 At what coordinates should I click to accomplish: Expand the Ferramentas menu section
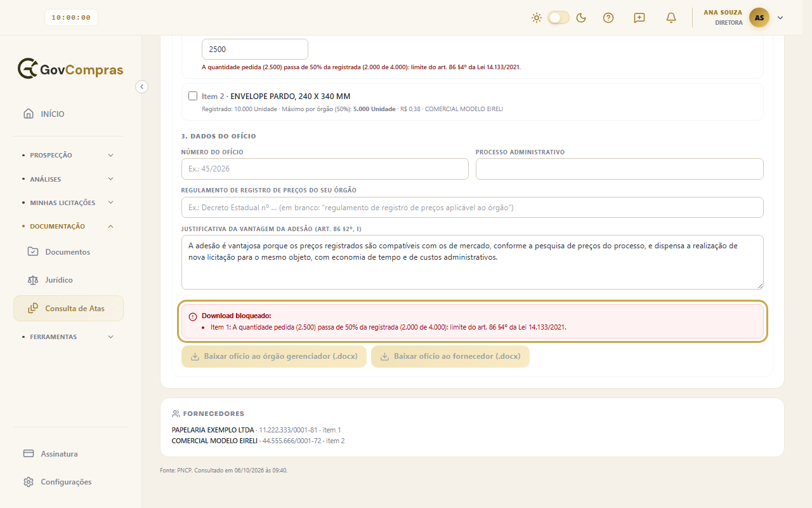69,337
